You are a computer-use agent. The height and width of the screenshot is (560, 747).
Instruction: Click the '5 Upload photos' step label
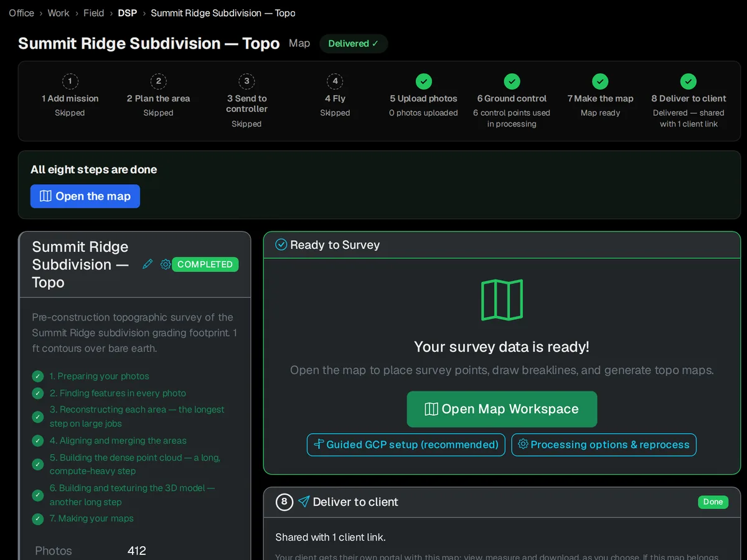(x=423, y=98)
